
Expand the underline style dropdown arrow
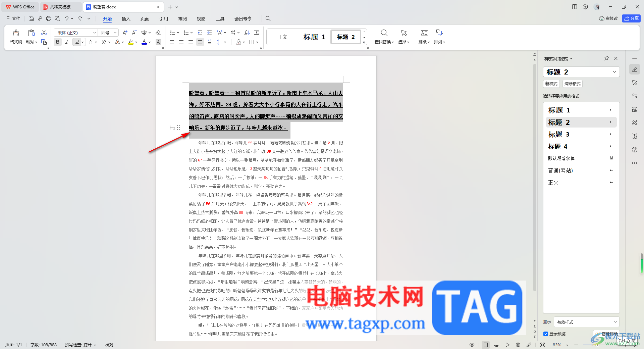pos(83,42)
